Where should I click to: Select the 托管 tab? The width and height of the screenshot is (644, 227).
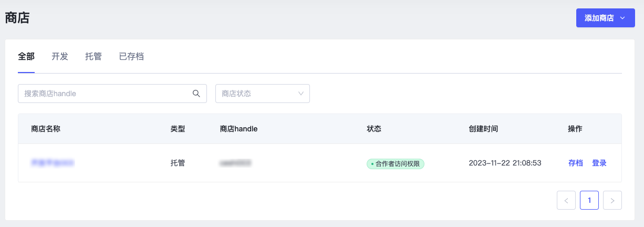click(x=94, y=56)
